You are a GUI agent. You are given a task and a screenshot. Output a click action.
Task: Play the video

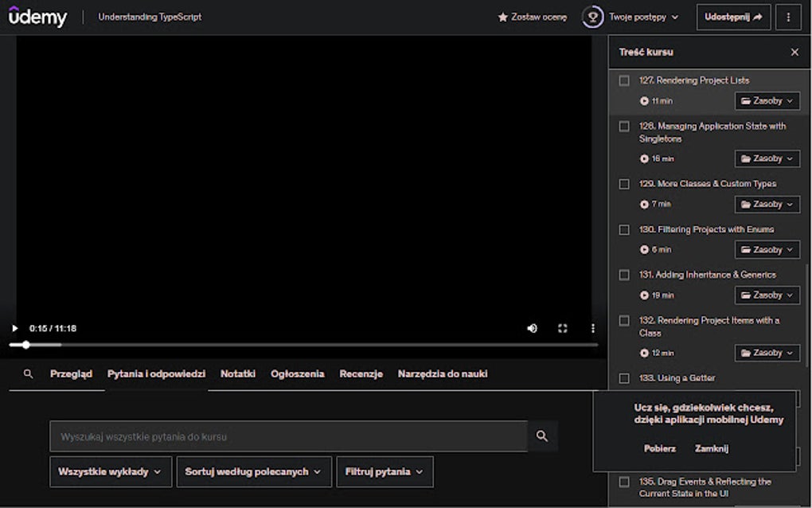[14, 328]
